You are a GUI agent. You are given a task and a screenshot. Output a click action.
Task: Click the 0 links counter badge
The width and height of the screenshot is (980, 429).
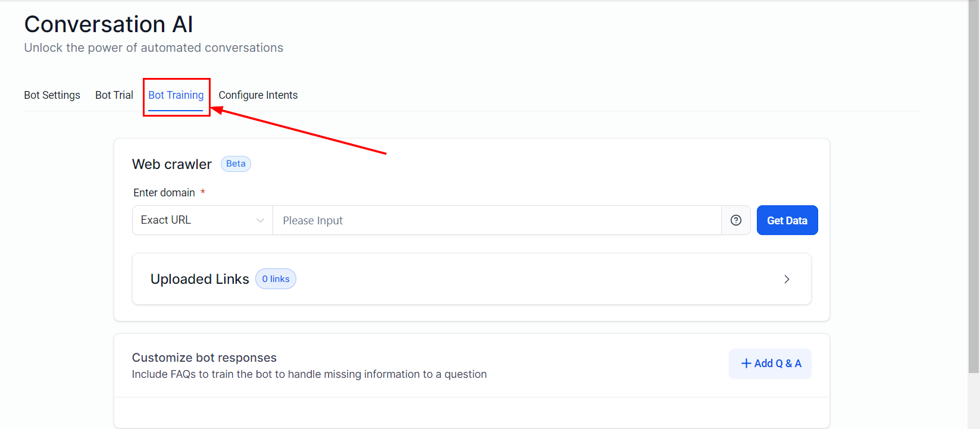[275, 279]
